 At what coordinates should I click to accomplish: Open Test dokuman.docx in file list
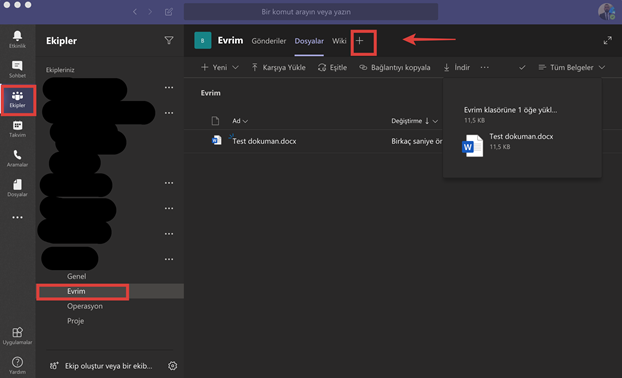pyautogui.click(x=264, y=141)
